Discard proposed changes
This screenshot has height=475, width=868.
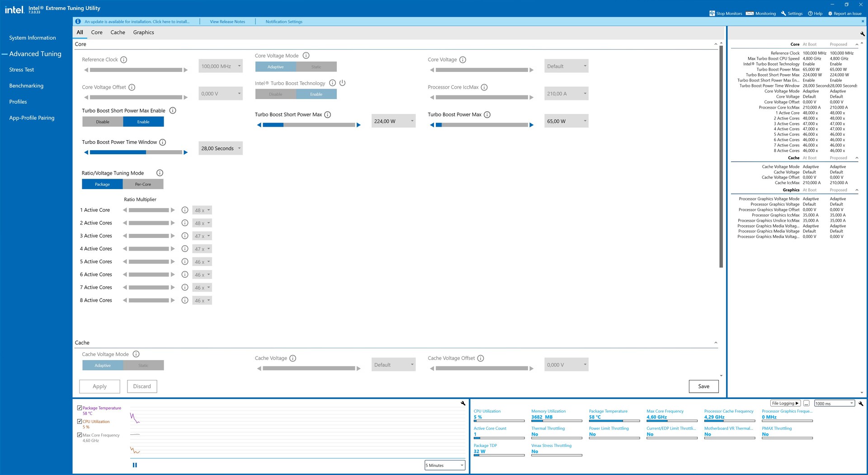[x=142, y=386]
